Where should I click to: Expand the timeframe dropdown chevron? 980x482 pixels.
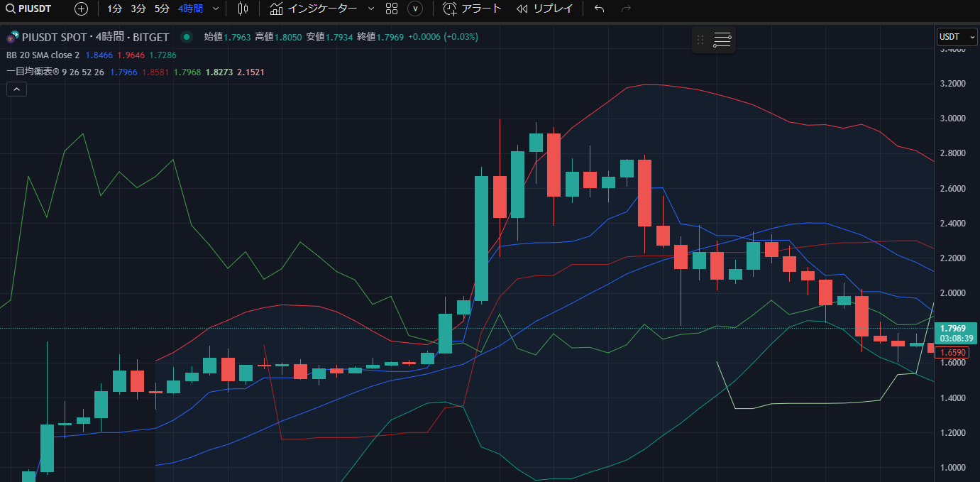216,9
